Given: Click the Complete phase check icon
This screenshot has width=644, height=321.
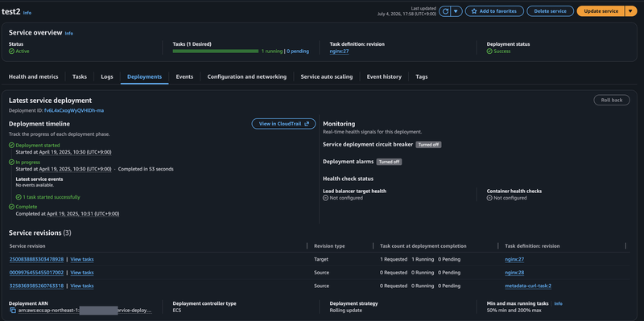Looking at the screenshot, I should [x=11, y=207].
